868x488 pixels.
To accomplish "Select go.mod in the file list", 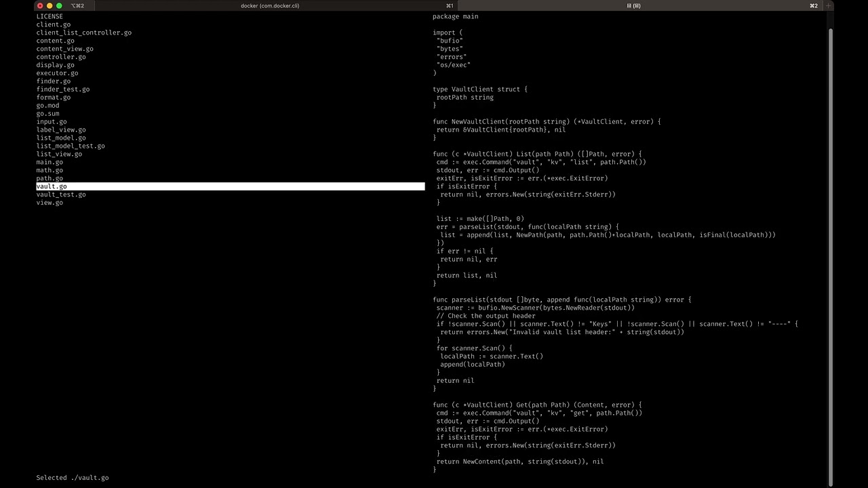I will (x=47, y=106).
